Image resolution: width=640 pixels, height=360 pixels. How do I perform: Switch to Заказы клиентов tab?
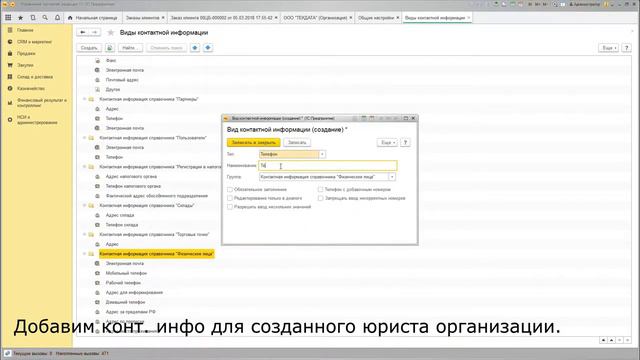(x=142, y=18)
